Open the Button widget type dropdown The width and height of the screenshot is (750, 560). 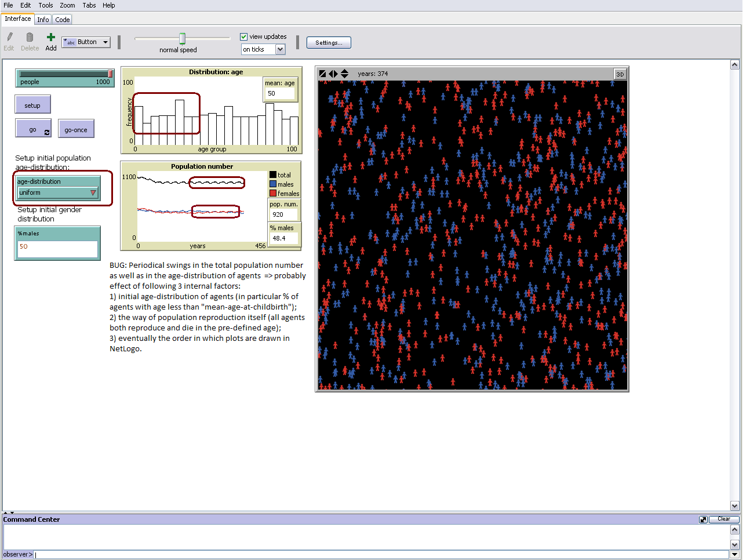(x=105, y=42)
